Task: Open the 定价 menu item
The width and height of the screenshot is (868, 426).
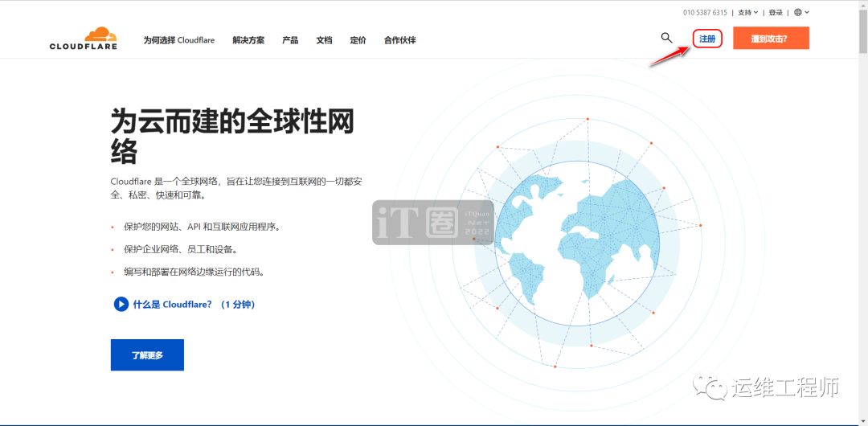Action: [x=358, y=40]
